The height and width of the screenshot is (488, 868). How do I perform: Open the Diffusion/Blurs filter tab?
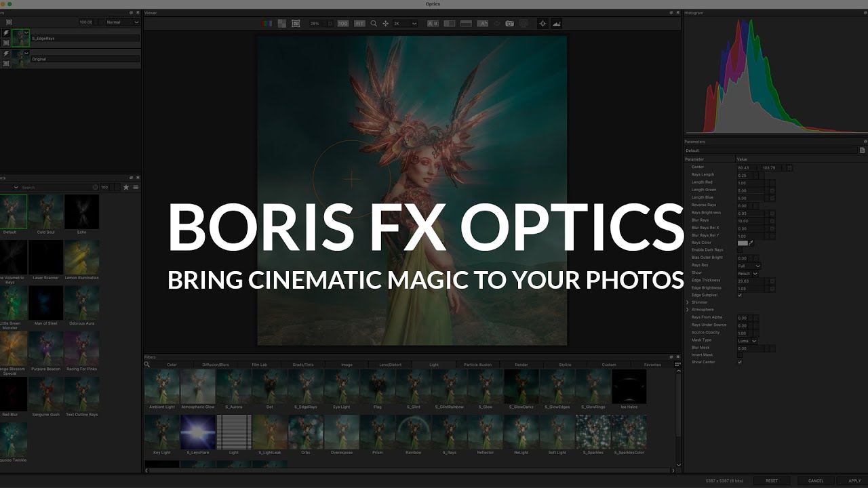coord(216,365)
